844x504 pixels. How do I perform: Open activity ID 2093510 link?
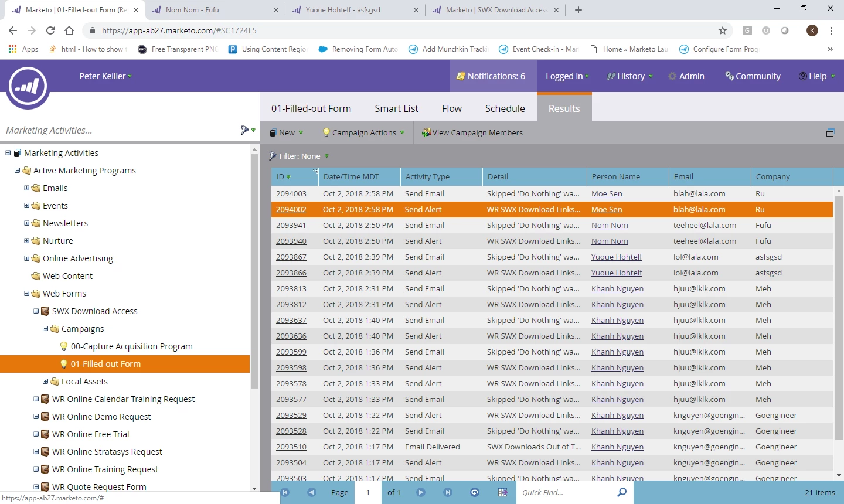coord(291,447)
